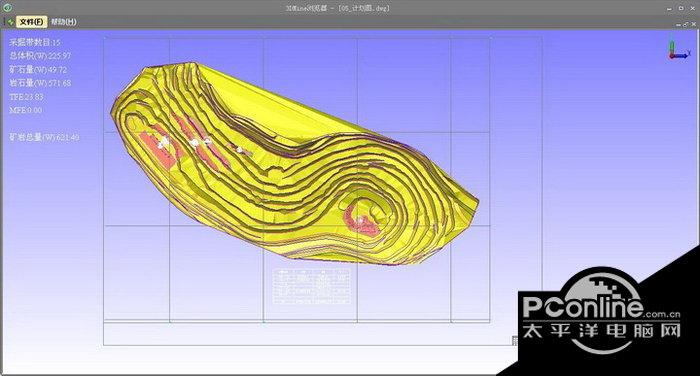Select the TFE:23.83 value line
Viewport: 700px width, 376px height.
pyautogui.click(x=27, y=97)
